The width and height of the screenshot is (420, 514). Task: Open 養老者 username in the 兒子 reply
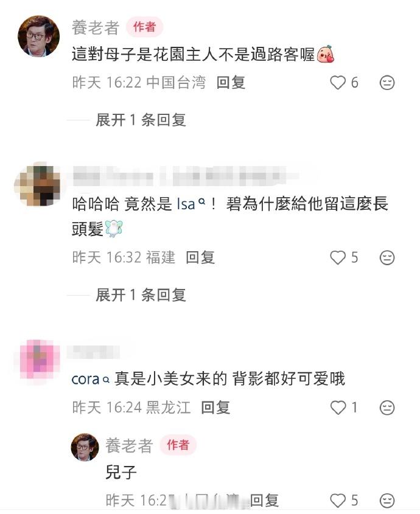click(129, 446)
